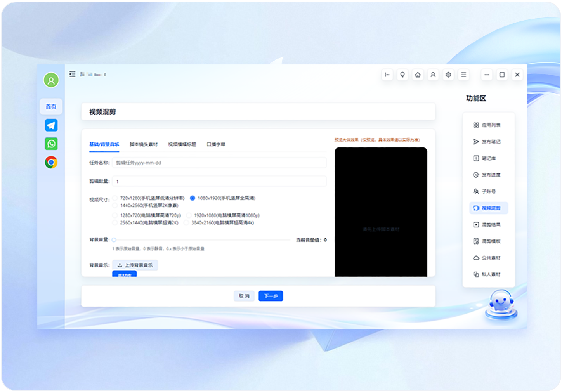
Task: Click the 任务名称 input field
Action: tap(219, 163)
